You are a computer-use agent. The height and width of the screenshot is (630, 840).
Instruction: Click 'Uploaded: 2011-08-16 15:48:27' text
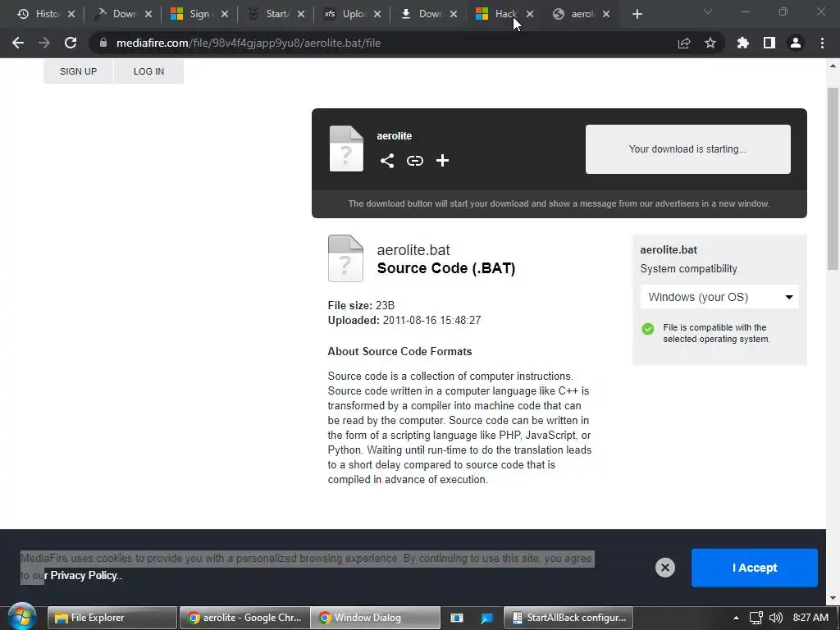point(404,321)
